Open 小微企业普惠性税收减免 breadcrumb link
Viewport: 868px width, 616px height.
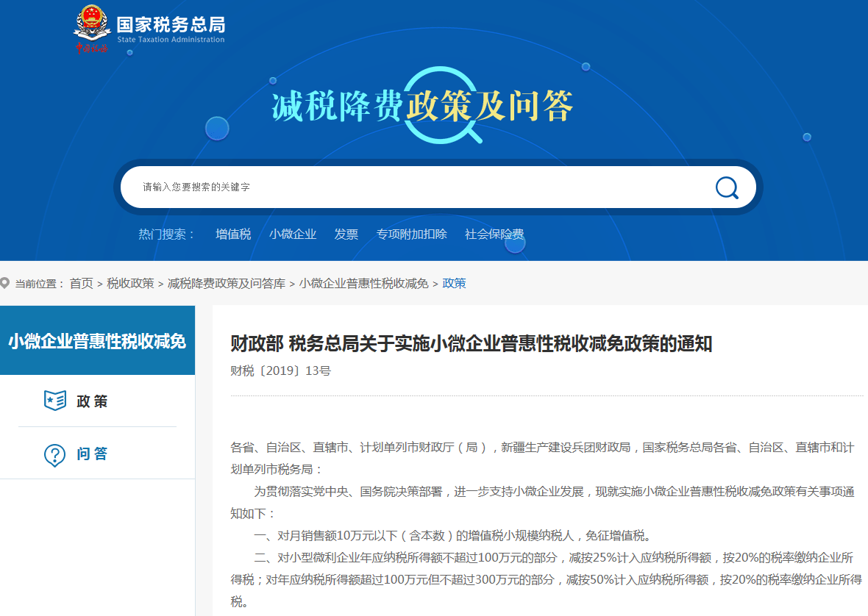tap(363, 284)
